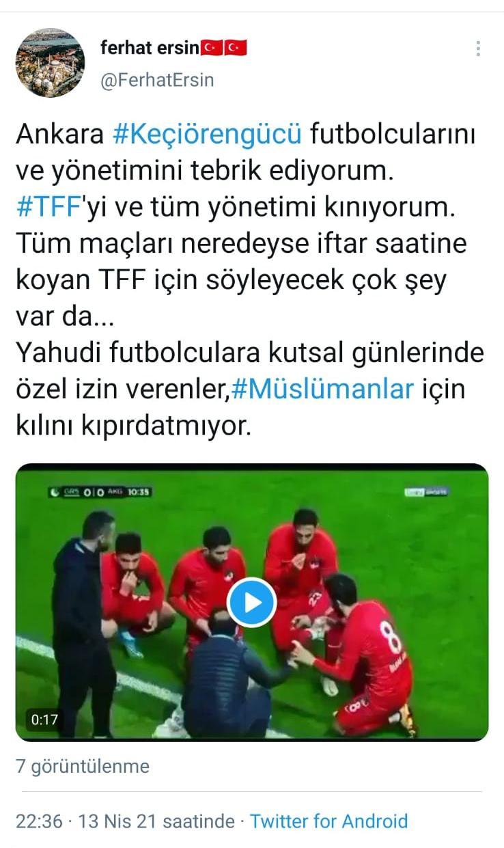
Task: Click the Twitter for Android source link
Action: (328, 821)
